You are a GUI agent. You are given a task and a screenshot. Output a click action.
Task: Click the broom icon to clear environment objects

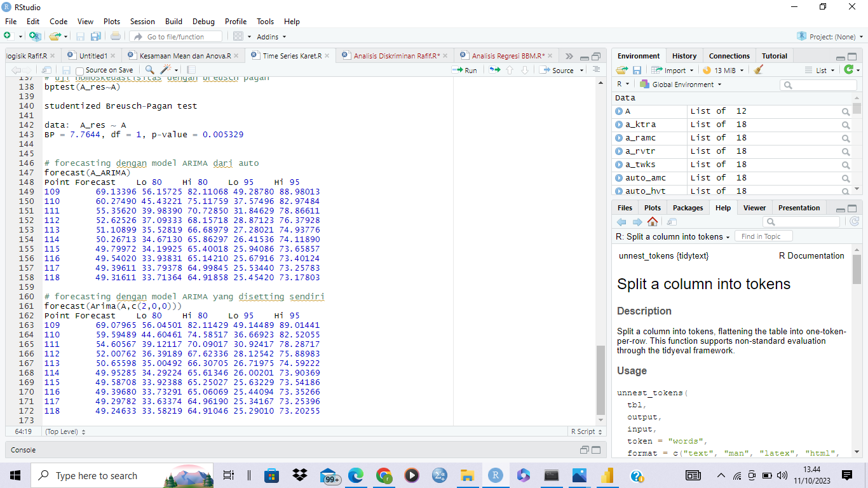[x=758, y=71]
